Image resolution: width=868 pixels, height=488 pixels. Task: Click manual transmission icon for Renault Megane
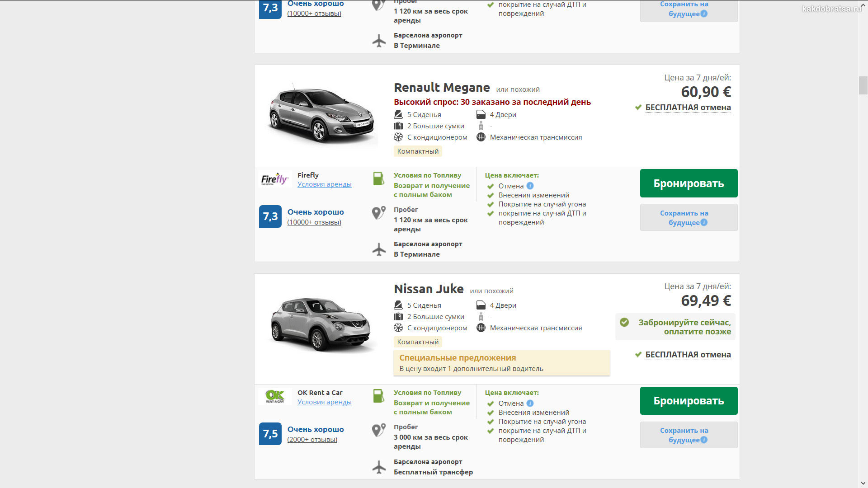click(481, 137)
